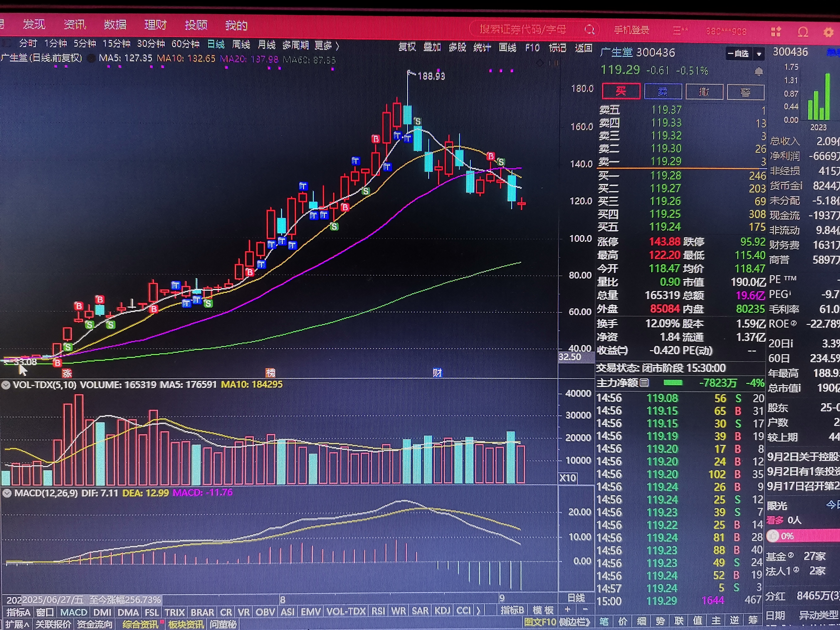
Task: Click the 笔 tab under tick list
Action: pyautogui.click(x=604, y=622)
